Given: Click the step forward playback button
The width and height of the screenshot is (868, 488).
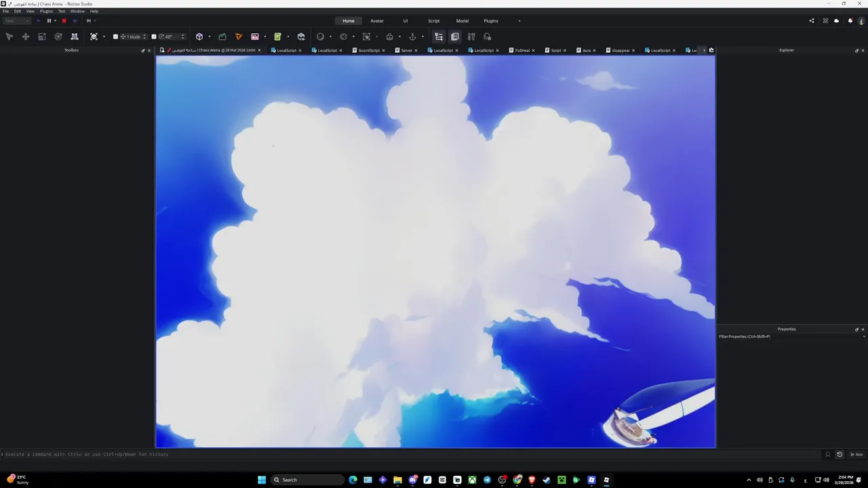Looking at the screenshot, I should [88, 21].
